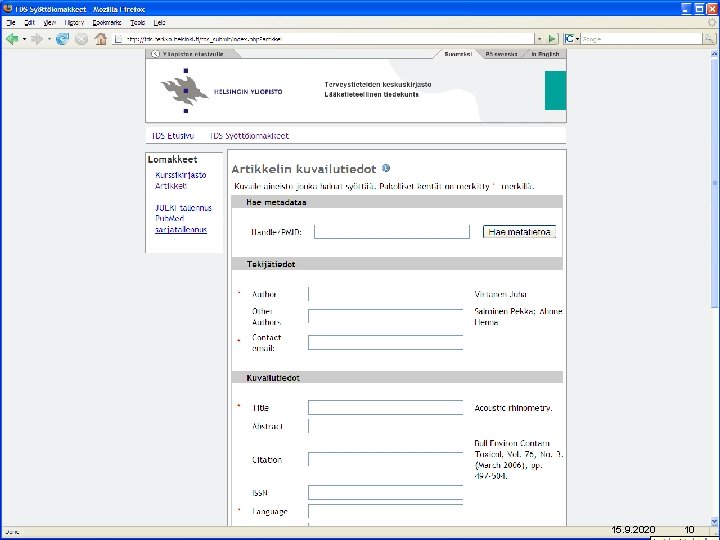Open the sarjatallennus sidebar link
Image resolution: width=720 pixels, height=540 pixels.
[x=181, y=230]
